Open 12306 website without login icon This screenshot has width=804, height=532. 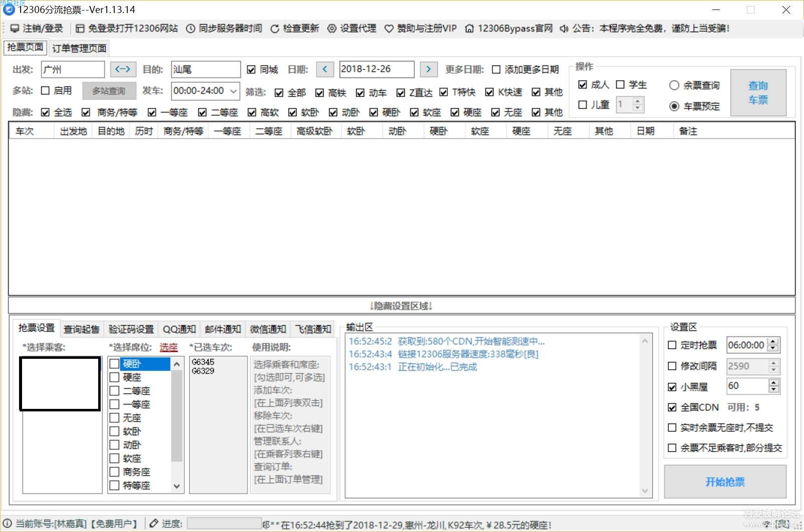tap(80, 29)
